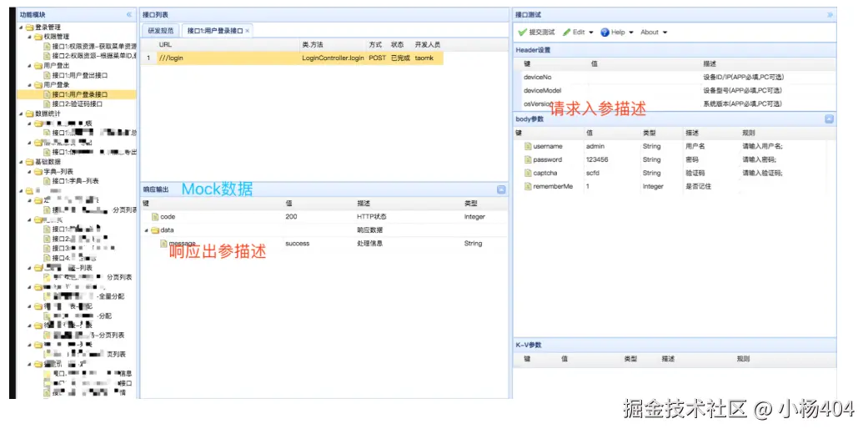Switch to the 研发规范 tab
The width and height of the screenshot is (868, 434).
coord(161,31)
